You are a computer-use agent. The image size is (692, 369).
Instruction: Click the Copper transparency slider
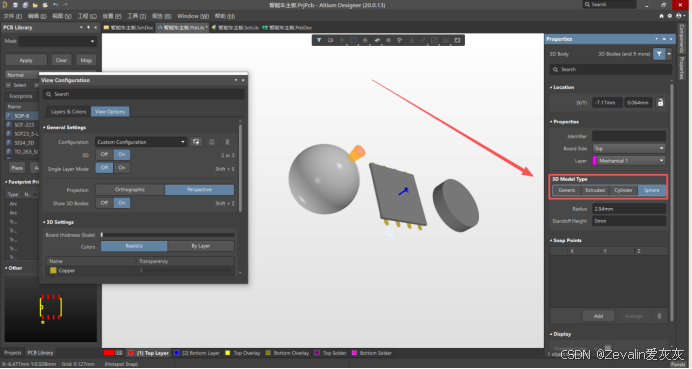185,271
